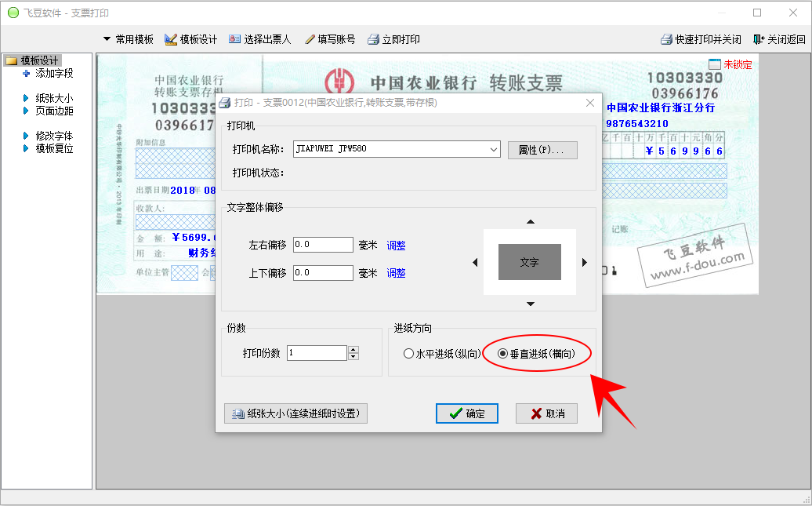Image resolution: width=812 pixels, height=506 pixels.
Task: Click the 选择出票人 toolbar icon
Action: (x=234, y=39)
